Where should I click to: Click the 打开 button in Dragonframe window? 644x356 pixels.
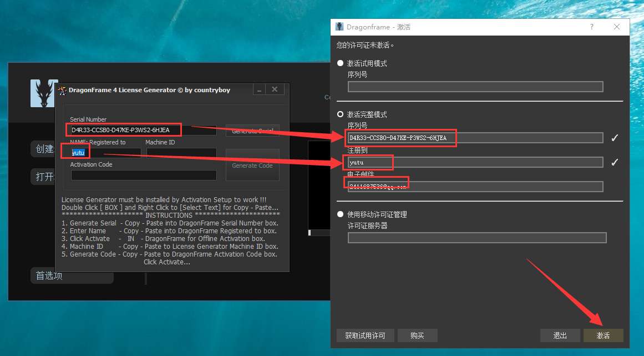pyautogui.click(x=43, y=177)
